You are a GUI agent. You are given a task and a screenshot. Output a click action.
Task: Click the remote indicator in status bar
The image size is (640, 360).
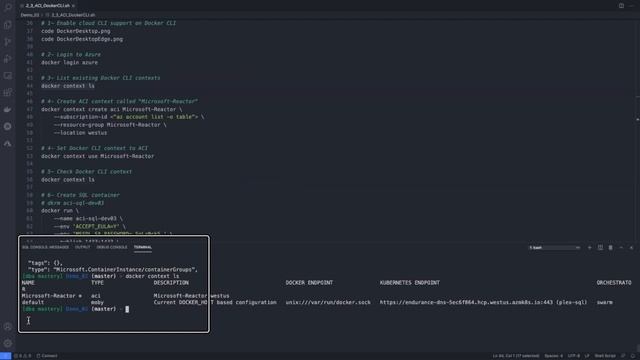point(5,356)
